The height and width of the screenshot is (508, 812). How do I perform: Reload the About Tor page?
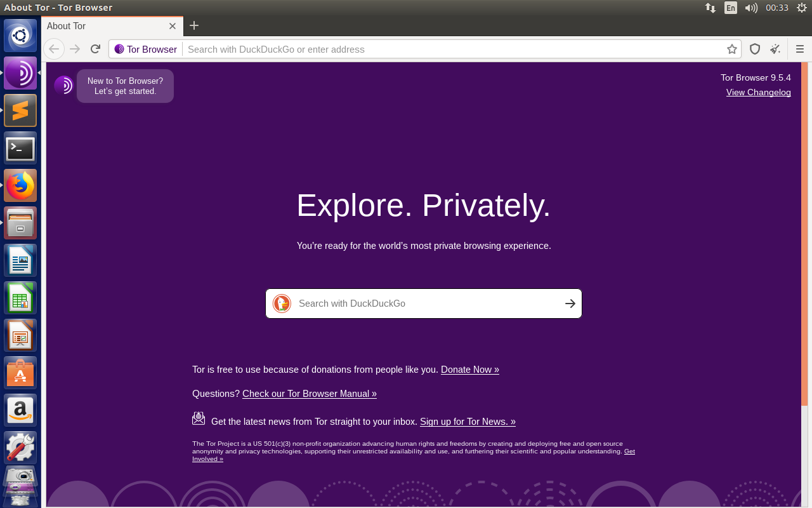click(x=95, y=49)
